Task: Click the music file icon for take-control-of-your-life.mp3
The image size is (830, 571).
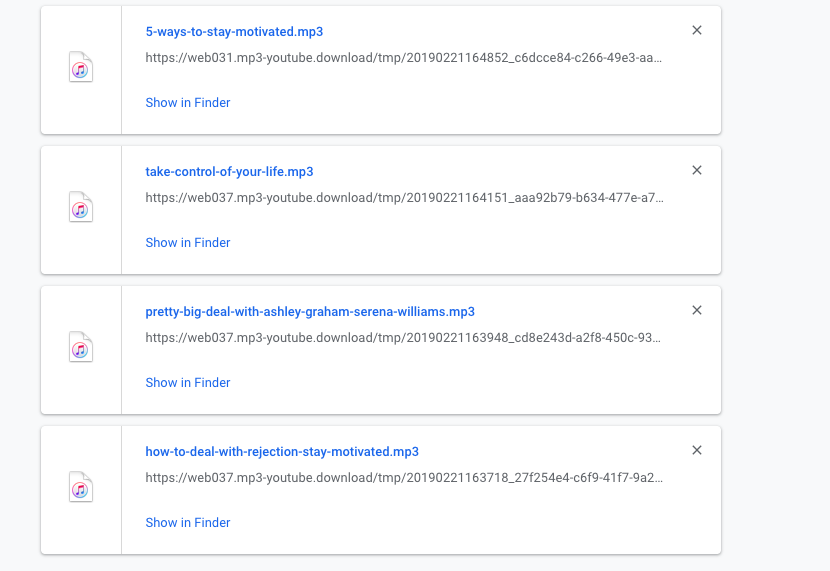Action: tap(81, 209)
